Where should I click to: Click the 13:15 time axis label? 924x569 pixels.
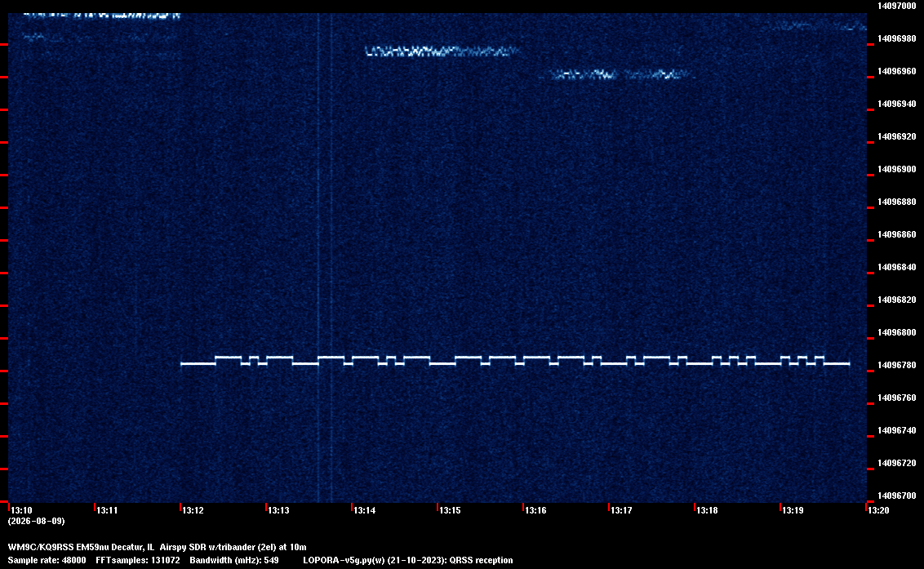click(451, 510)
